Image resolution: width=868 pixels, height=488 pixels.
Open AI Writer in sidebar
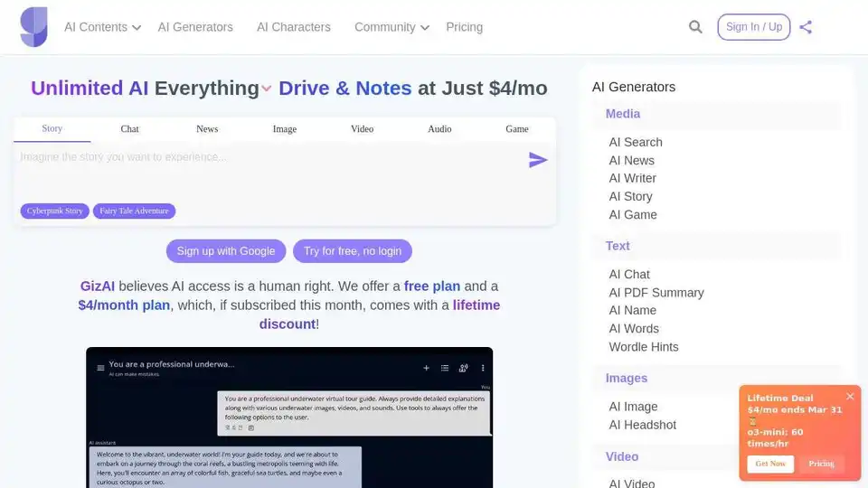click(633, 178)
